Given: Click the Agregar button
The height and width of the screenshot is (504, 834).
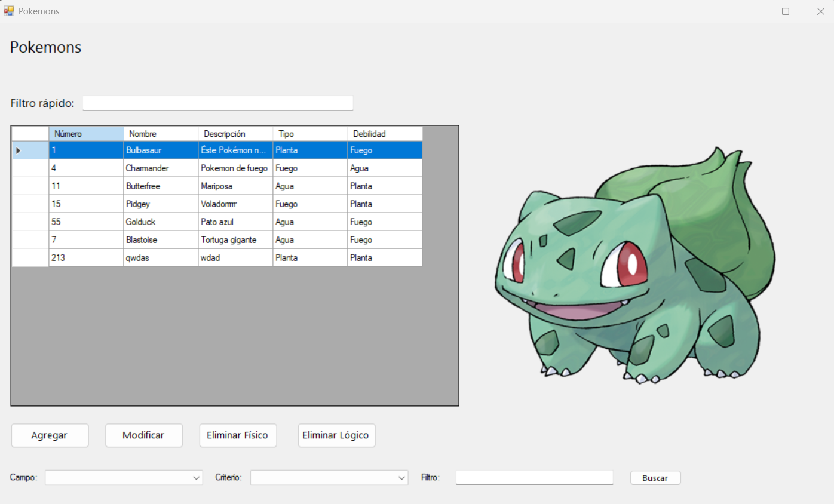Looking at the screenshot, I should pyautogui.click(x=50, y=435).
